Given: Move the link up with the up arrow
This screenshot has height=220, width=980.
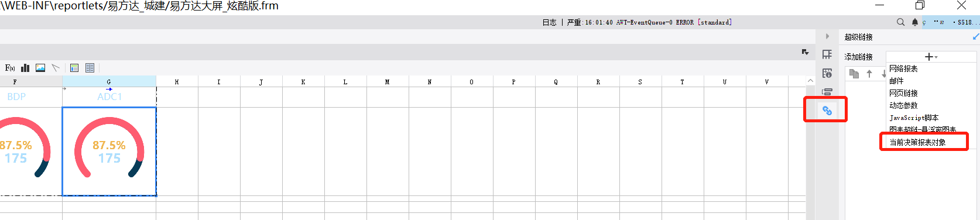Looking at the screenshot, I should pyautogui.click(x=869, y=74).
